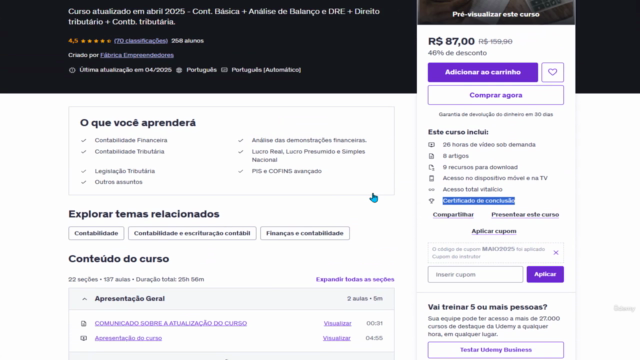
Task: Click the download icon beside 9 recursos
Action: click(431, 167)
